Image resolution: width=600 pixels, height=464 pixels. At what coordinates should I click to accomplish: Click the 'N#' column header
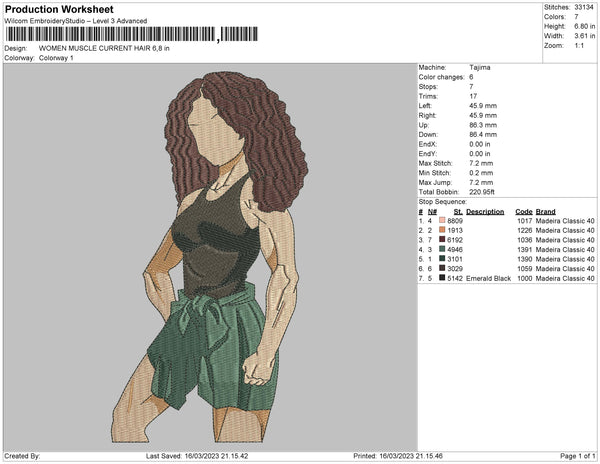tap(432, 212)
